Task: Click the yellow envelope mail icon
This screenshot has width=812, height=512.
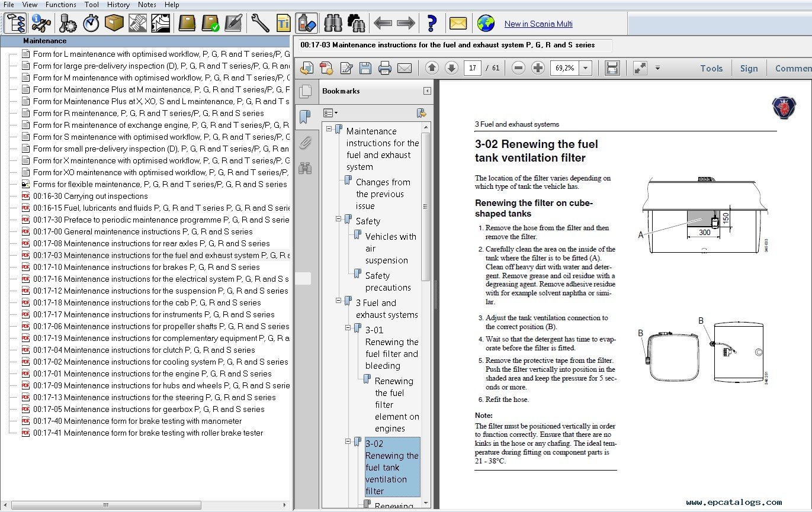Action: (458, 24)
